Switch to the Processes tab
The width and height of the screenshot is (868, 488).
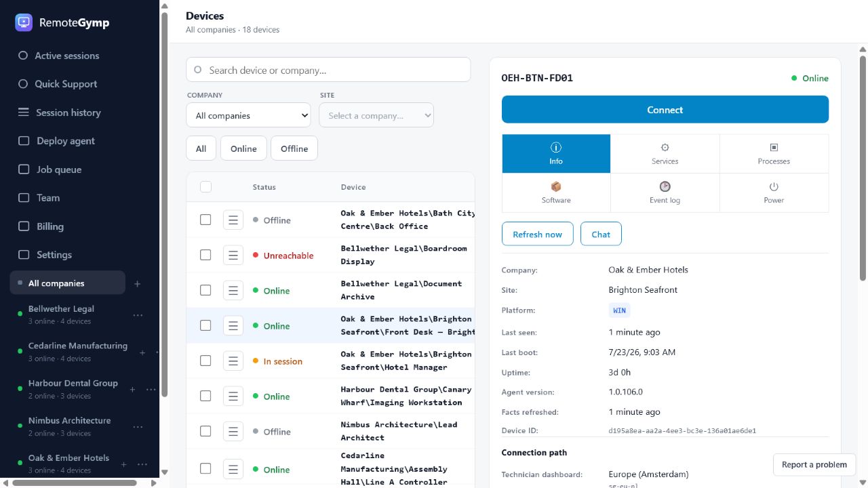[x=774, y=154]
